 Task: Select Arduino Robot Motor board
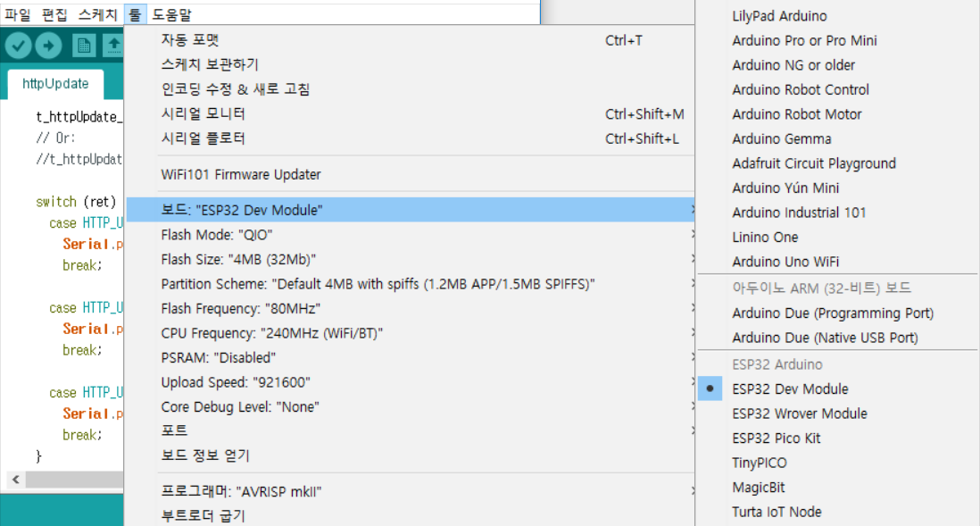coord(837,114)
